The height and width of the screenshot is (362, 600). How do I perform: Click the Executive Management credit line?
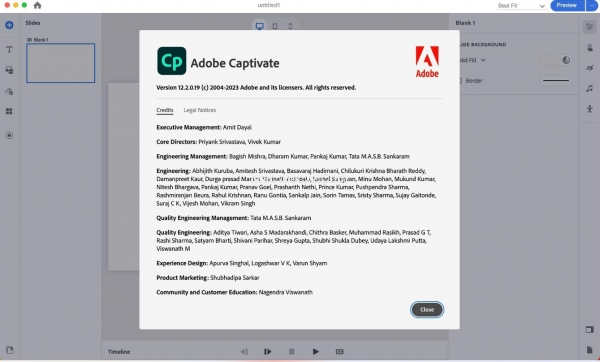pyautogui.click(x=204, y=127)
